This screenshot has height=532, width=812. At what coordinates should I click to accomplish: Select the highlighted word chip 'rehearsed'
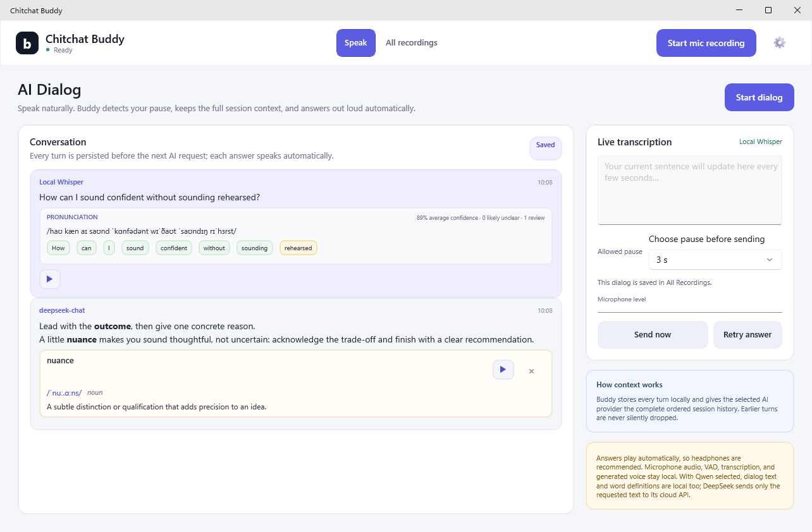[x=298, y=248]
